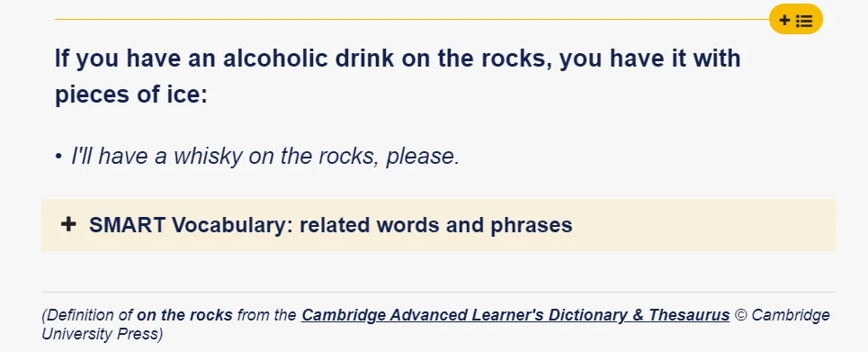
Task: Click the yellow divider line above the definition
Action: (x=411, y=20)
